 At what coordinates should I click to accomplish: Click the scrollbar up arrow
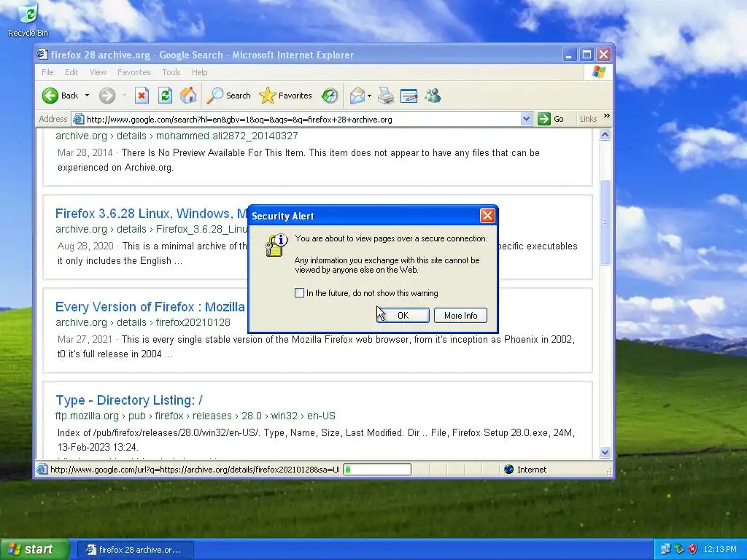click(x=605, y=135)
